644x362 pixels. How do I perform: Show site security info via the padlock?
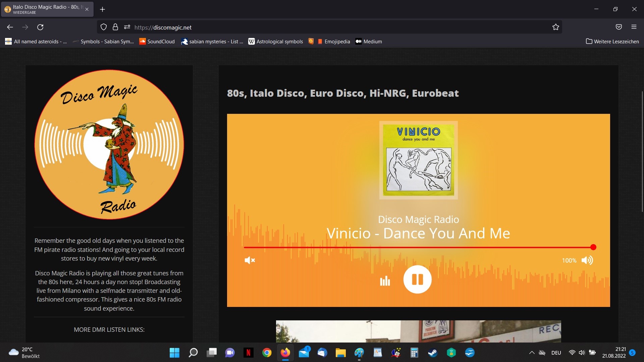pos(115,27)
